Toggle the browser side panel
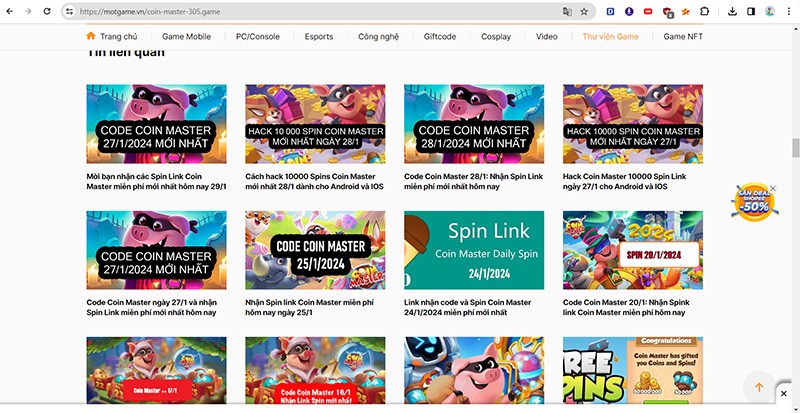Viewport: 800px width, 413px height. 751,11
